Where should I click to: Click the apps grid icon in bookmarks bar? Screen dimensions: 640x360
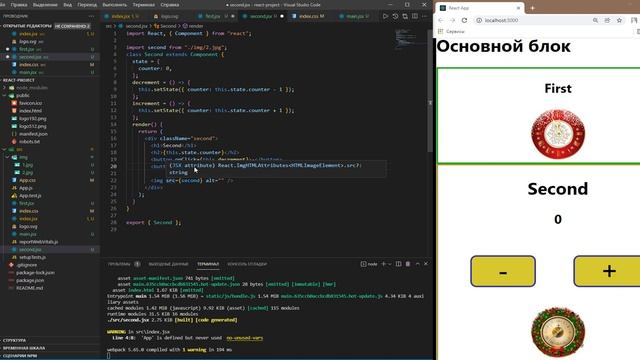click(440, 31)
